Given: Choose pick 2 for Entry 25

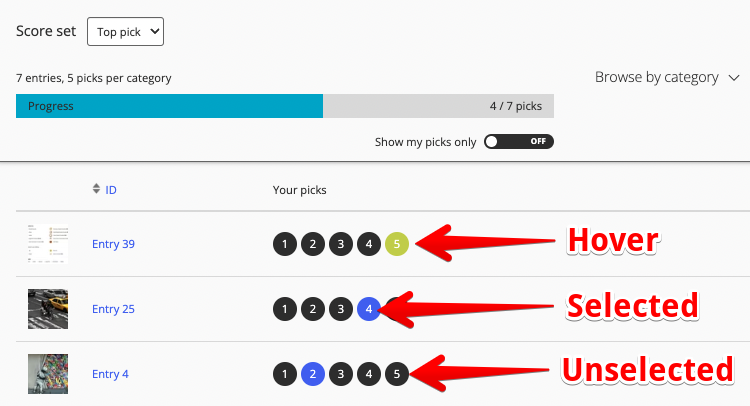Looking at the screenshot, I should click(313, 309).
